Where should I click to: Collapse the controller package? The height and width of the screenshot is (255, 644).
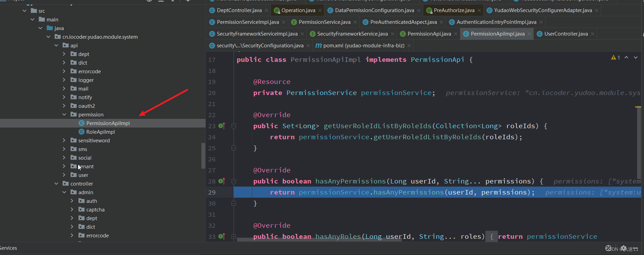click(x=56, y=183)
